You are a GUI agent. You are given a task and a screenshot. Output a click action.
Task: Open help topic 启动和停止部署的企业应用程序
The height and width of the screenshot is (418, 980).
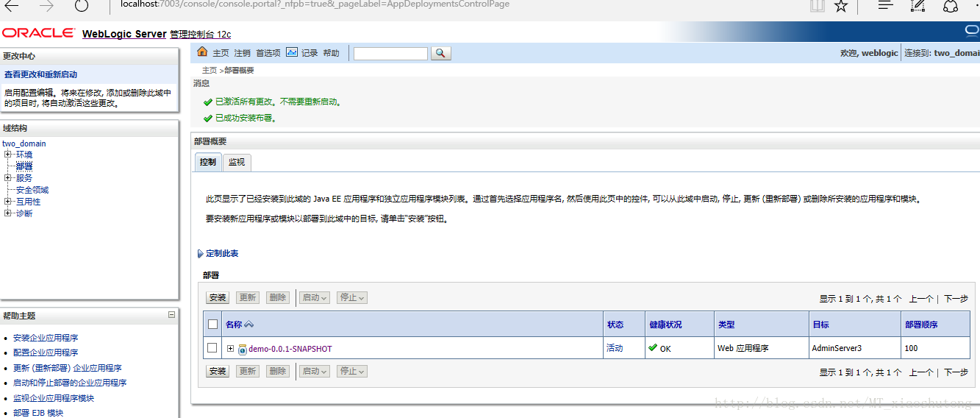70,383
